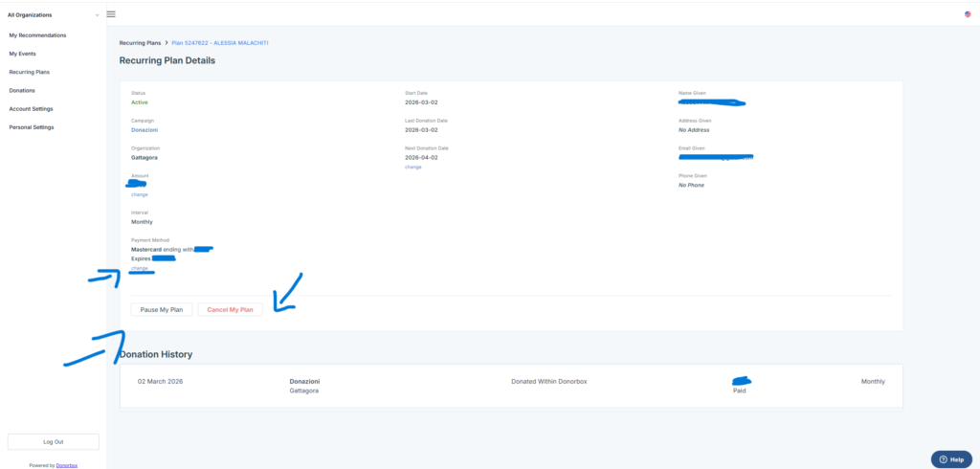Click the Plan 5247622 breadcrumb link

(x=220, y=43)
